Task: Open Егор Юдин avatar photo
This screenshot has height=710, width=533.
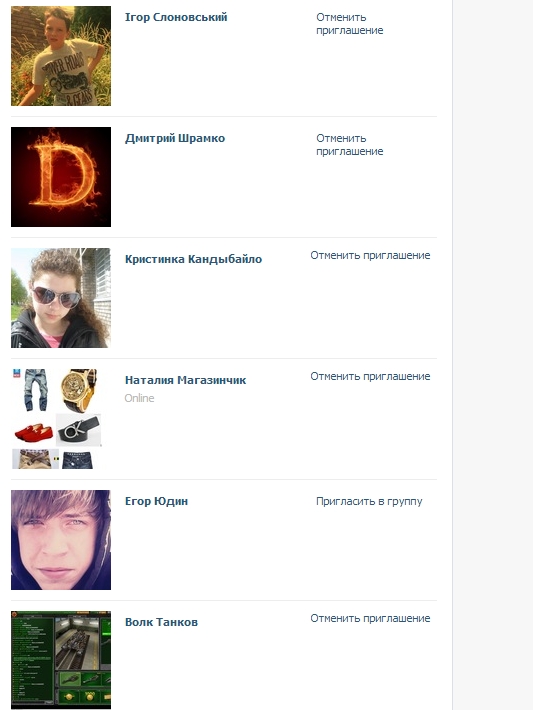Action: [61, 540]
